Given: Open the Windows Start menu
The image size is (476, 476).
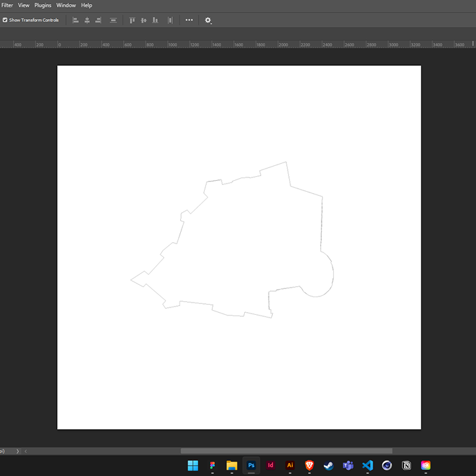Looking at the screenshot, I should [x=192, y=465].
